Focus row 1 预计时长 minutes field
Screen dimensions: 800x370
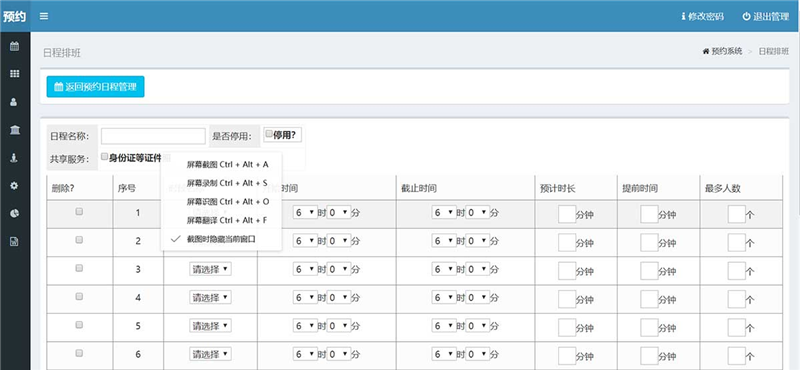pos(567,214)
